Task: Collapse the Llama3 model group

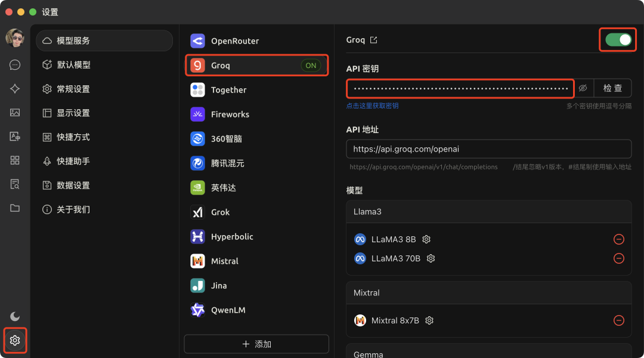Action: tap(489, 212)
